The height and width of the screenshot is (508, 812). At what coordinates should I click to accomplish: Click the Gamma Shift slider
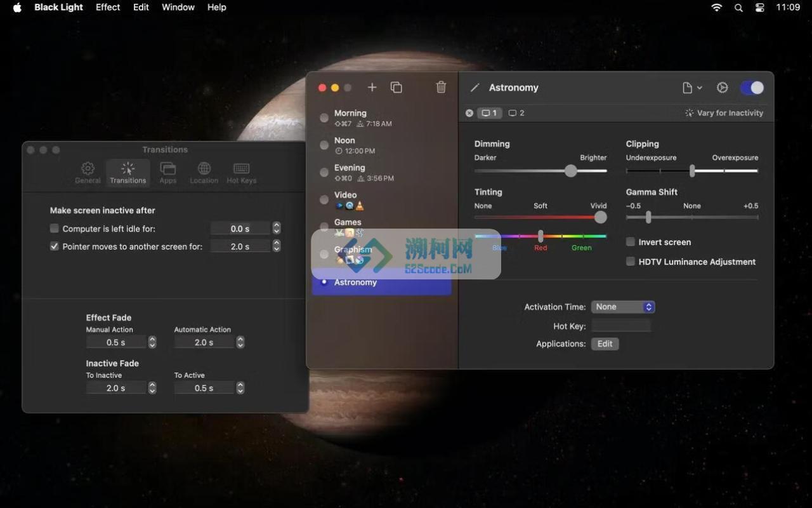point(692,217)
